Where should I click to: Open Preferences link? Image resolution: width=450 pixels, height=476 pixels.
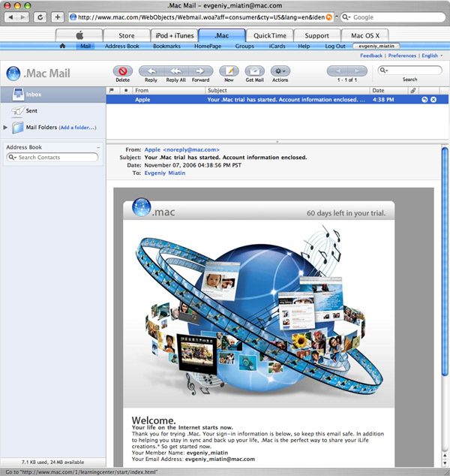point(402,56)
